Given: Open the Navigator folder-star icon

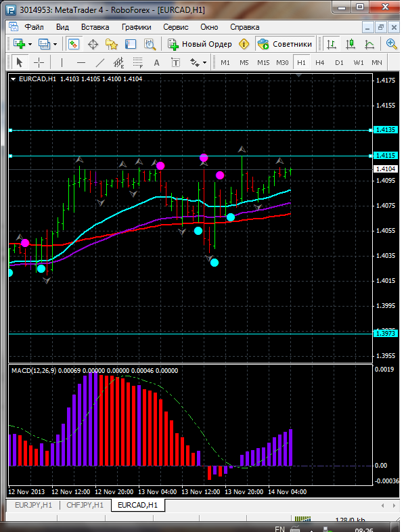Looking at the screenshot, I should pyautogui.click(x=112, y=44).
